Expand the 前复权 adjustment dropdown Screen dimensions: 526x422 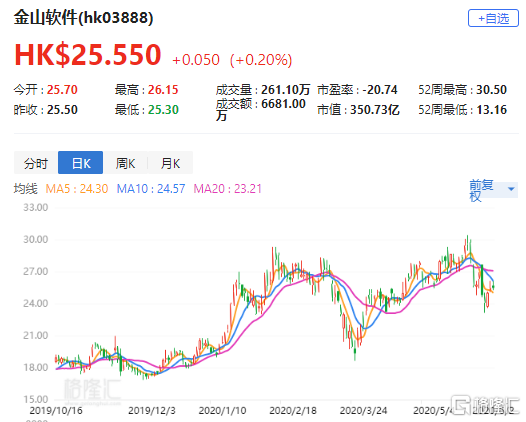pos(493,190)
